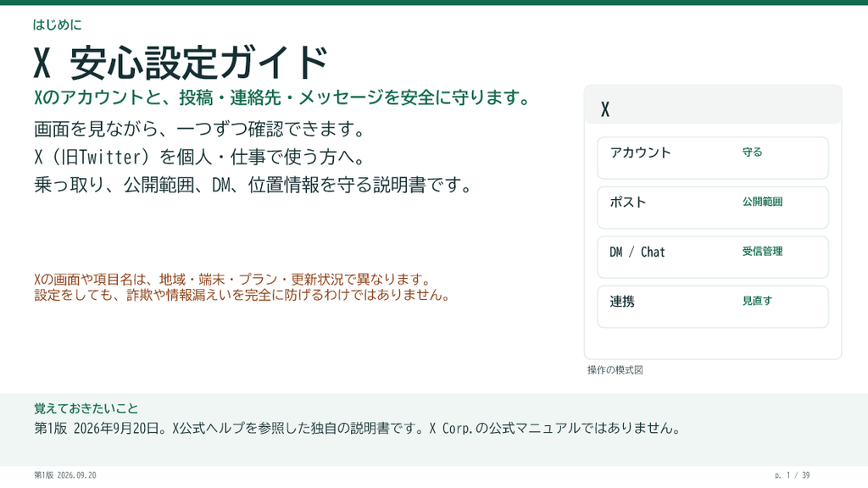Click the orange warning about screens varying
868x488 pixels.
pyautogui.click(x=232, y=280)
